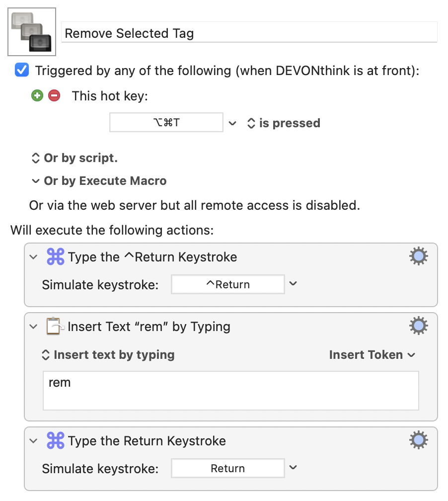Viewport: 448px width, 501px height.
Task: Collapse the Type ^Return Keystroke action
Action: [x=33, y=257]
